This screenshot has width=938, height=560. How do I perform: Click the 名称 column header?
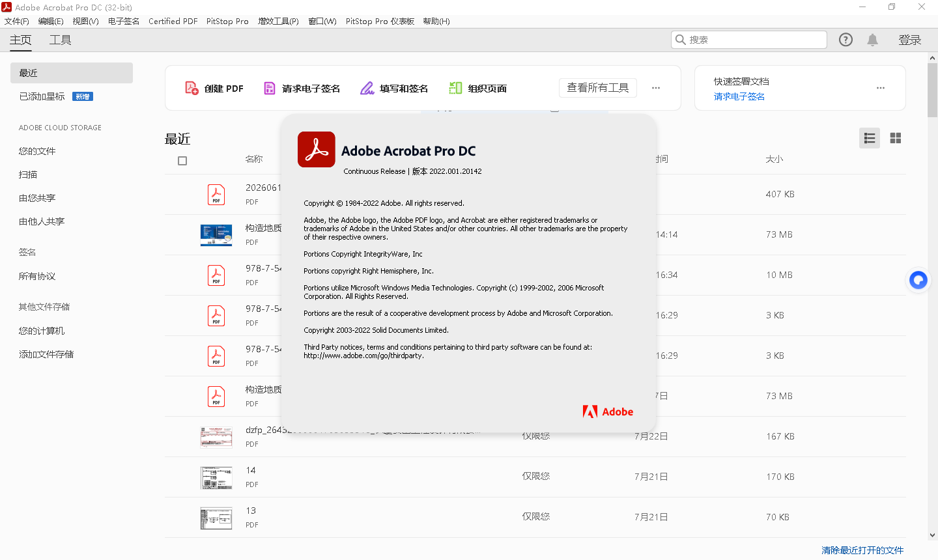click(254, 159)
